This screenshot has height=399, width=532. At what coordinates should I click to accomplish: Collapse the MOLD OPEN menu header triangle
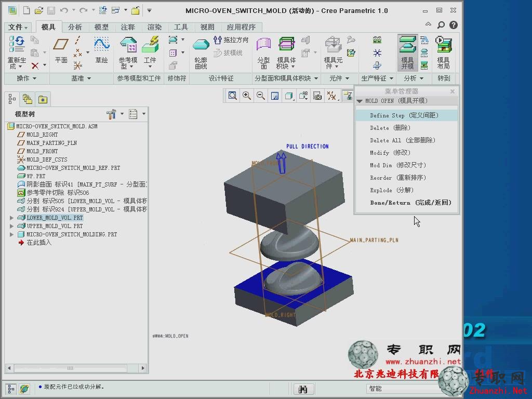(x=360, y=101)
